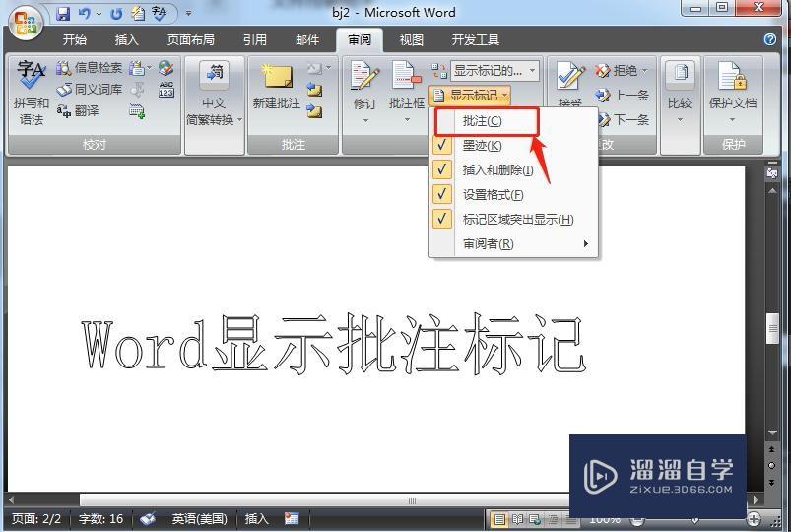Switch to Print Layout view button
The height and width of the screenshot is (532, 791).
coord(499,519)
